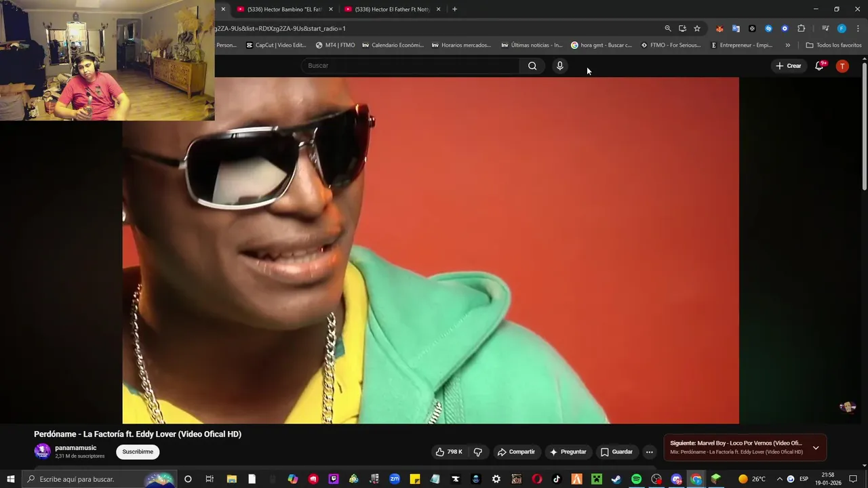The image size is (868, 488).
Task: Dislike the Perdóname video
Action: pos(478,452)
